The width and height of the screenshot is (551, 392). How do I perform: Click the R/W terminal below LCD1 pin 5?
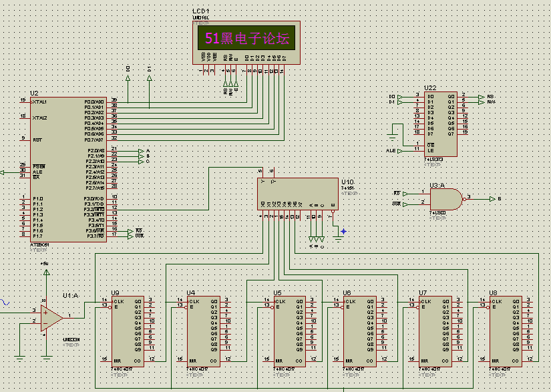pos(230,84)
